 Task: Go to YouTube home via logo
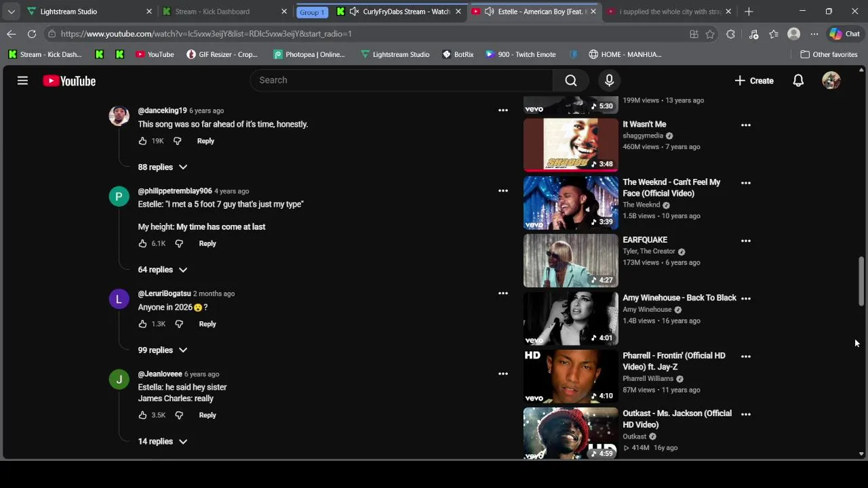[x=69, y=81]
